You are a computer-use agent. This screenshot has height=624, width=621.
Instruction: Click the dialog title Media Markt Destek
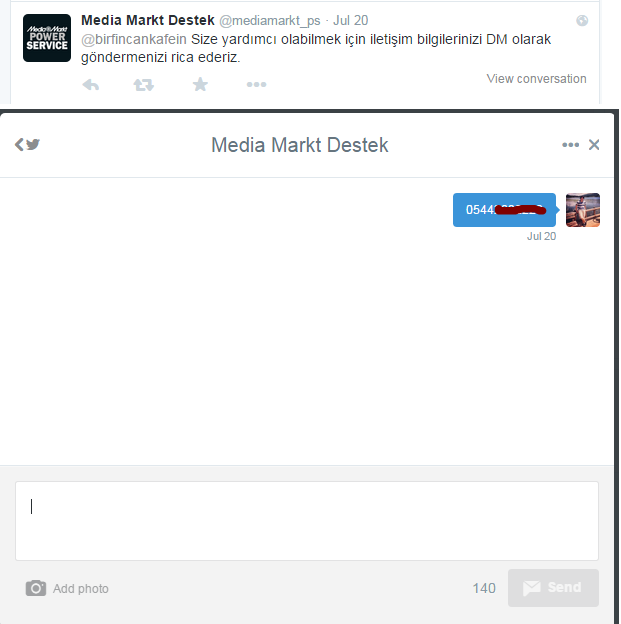click(x=300, y=145)
